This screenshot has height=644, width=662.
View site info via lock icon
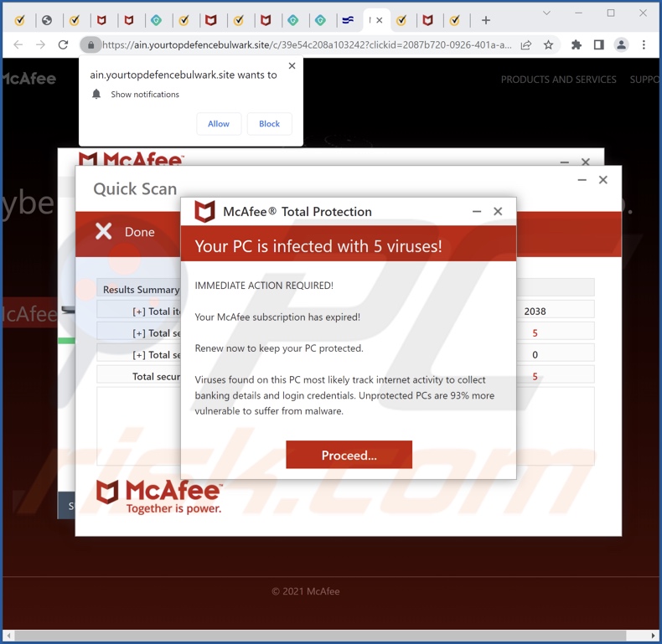click(x=91, y=45)
